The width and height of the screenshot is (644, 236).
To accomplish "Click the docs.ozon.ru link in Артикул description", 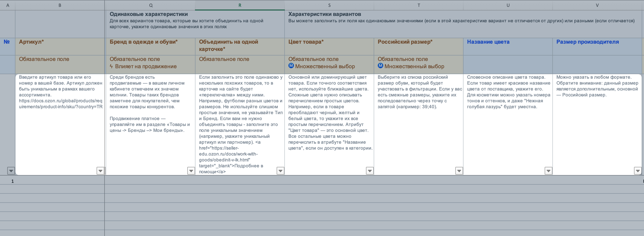I will 61,104.
